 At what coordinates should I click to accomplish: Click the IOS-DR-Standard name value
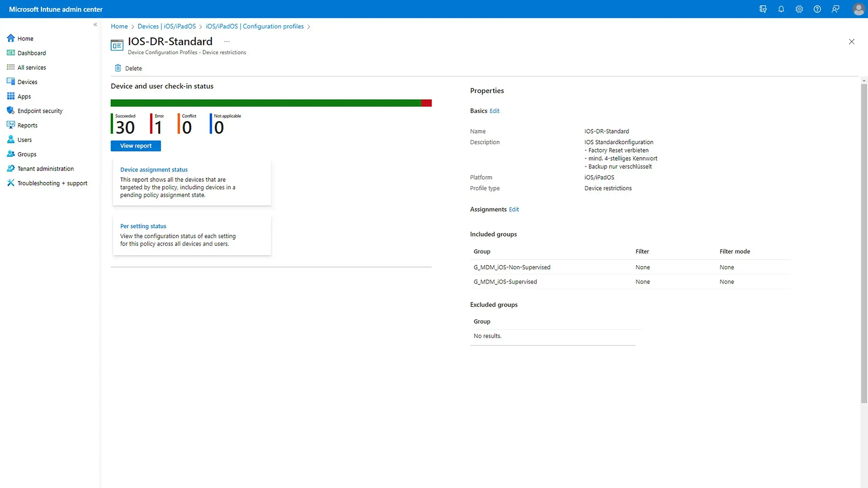[x=607, y=131]
